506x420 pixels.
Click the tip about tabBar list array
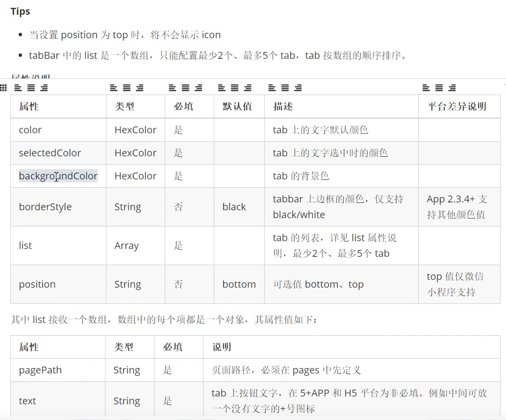(x=218, y=55)
